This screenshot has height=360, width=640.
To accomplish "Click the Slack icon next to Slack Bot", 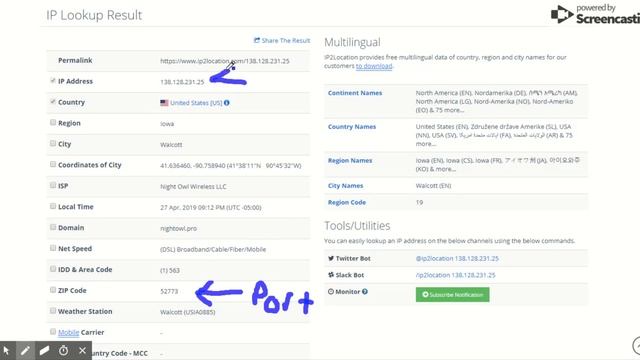I will (331, 275).
